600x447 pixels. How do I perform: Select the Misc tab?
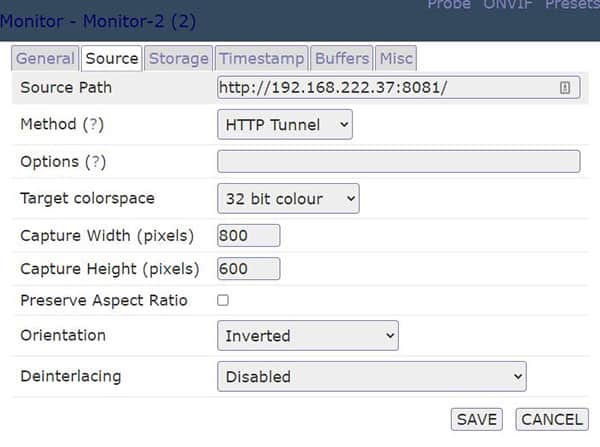tap(396, 59)
